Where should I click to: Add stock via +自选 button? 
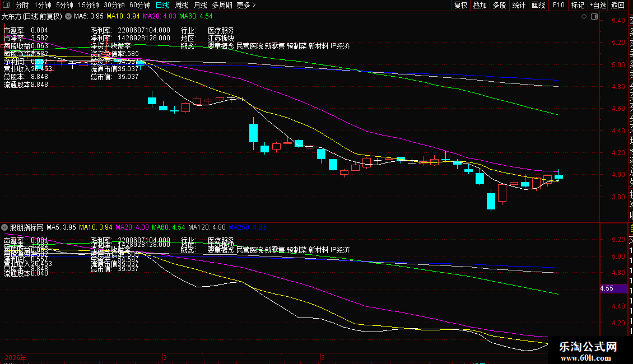coord(598,6)
